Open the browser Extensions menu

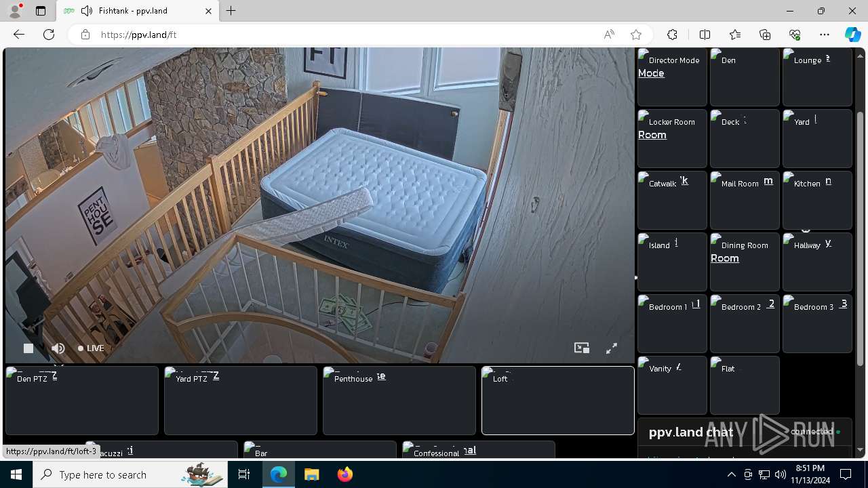coord(672,35)
